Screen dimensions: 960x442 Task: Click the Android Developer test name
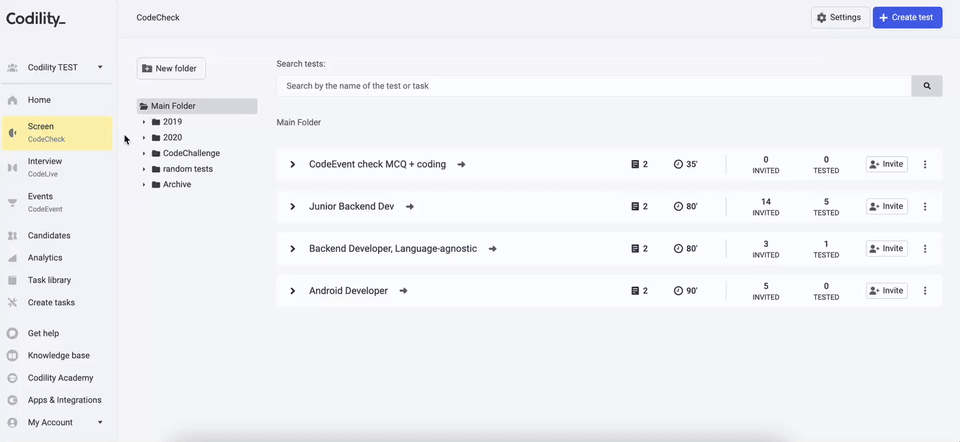tap(348, 291)
